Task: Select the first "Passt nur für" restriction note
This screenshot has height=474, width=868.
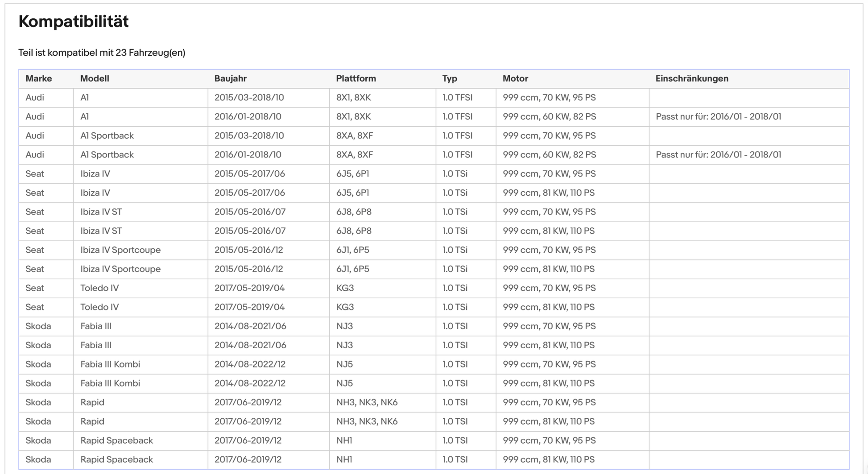Action: point(718,117)
